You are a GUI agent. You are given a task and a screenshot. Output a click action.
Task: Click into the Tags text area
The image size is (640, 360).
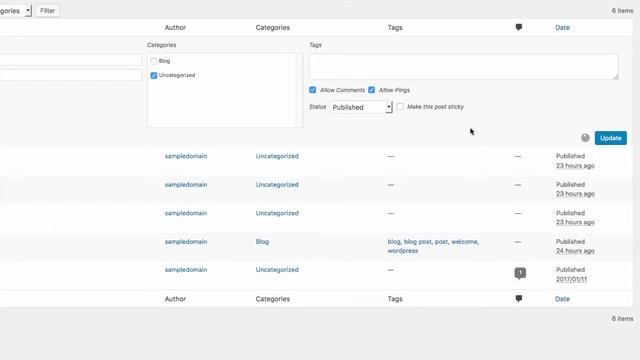click(463, 67)
